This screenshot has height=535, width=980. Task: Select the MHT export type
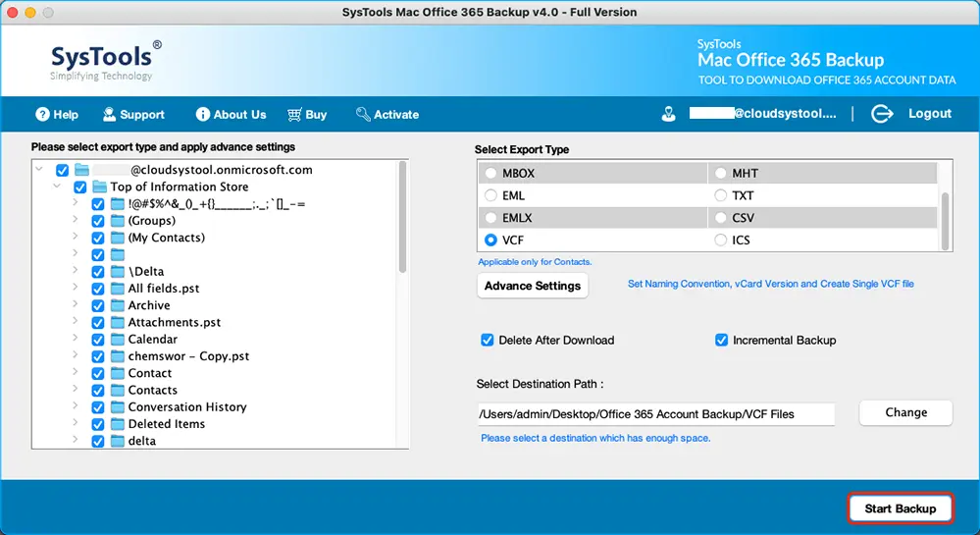click(721, 174)
